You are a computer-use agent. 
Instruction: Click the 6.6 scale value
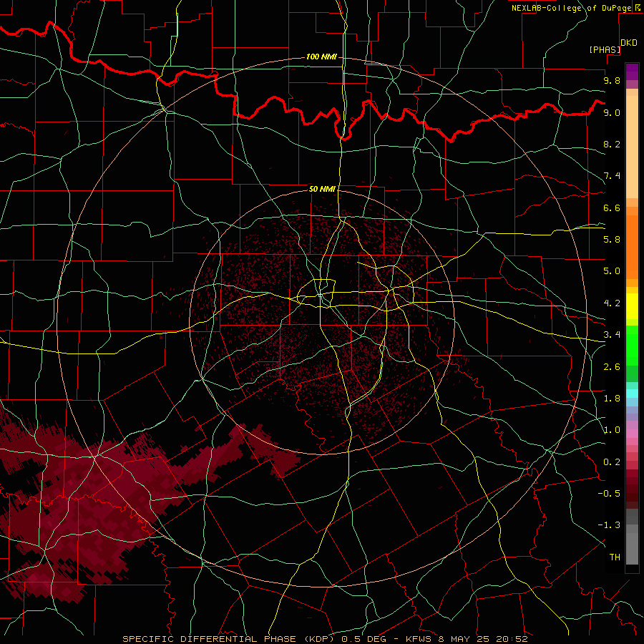612,208
